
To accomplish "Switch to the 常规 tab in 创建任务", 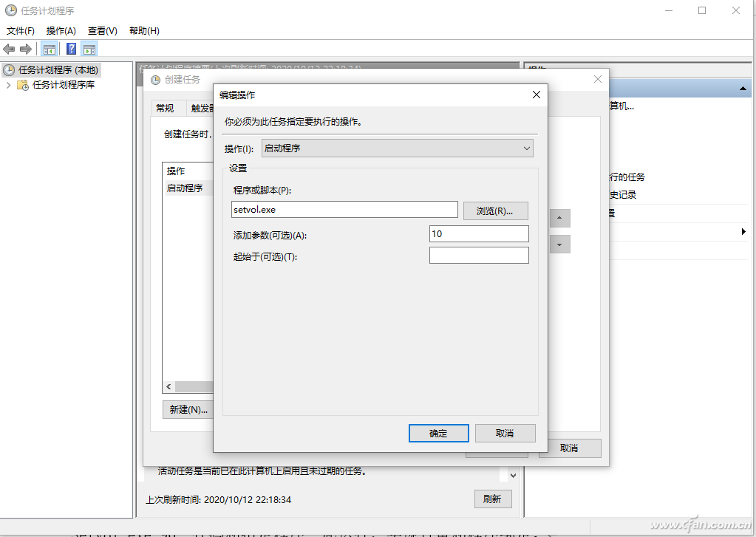I will (x=165, y=108).
